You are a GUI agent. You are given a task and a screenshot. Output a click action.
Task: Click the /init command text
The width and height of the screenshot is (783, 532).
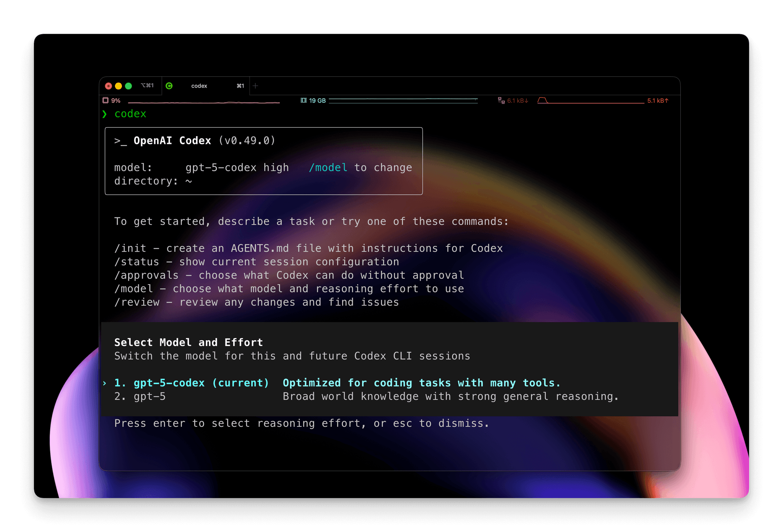129,248
